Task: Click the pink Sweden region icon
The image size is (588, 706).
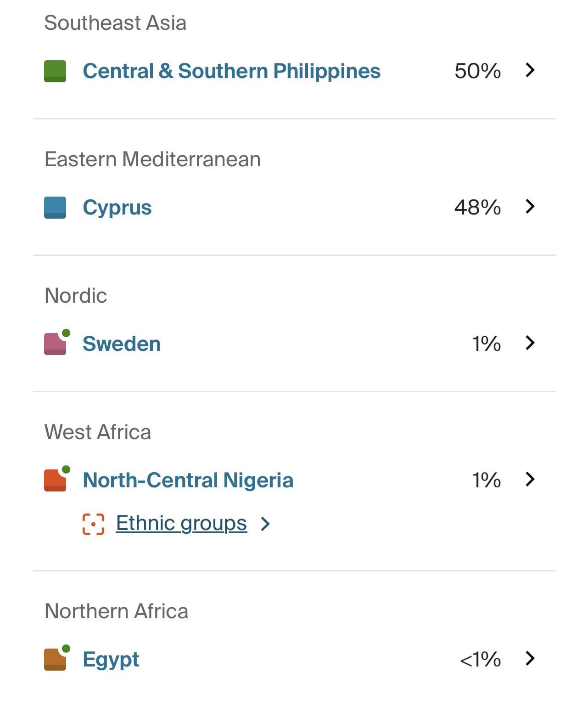Action: pyautogui.click(x=55, y=344)
